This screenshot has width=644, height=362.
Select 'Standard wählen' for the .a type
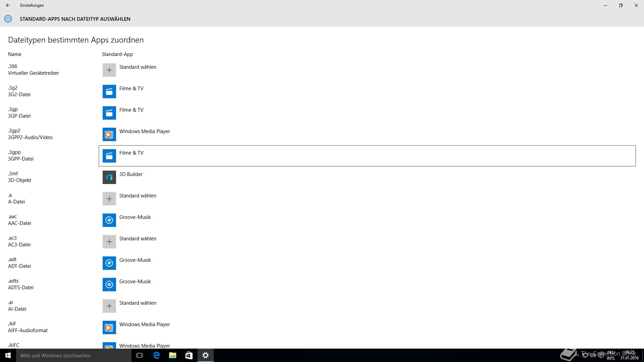coord(138,196)
